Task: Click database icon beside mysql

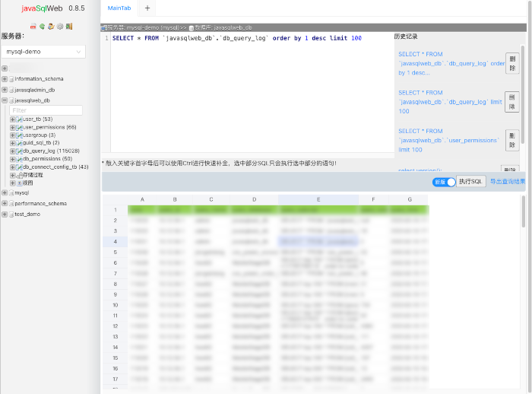Action: click(11, 193)
